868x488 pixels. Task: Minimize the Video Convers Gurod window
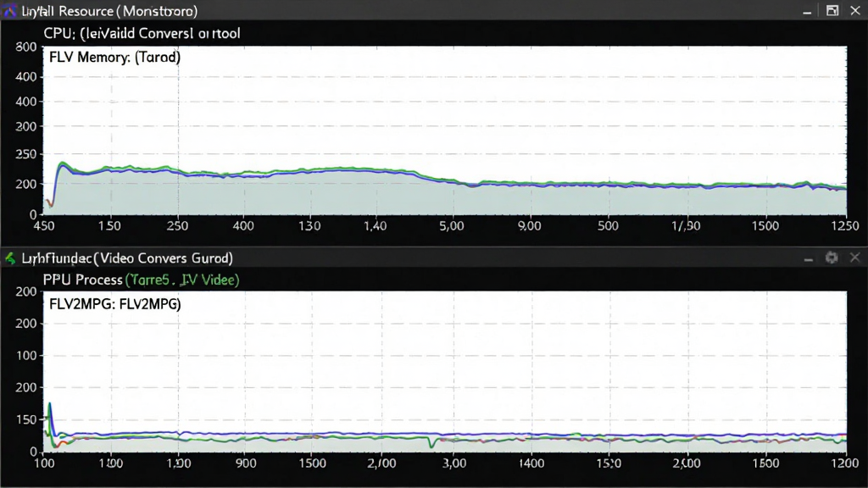tap(808, 258)
